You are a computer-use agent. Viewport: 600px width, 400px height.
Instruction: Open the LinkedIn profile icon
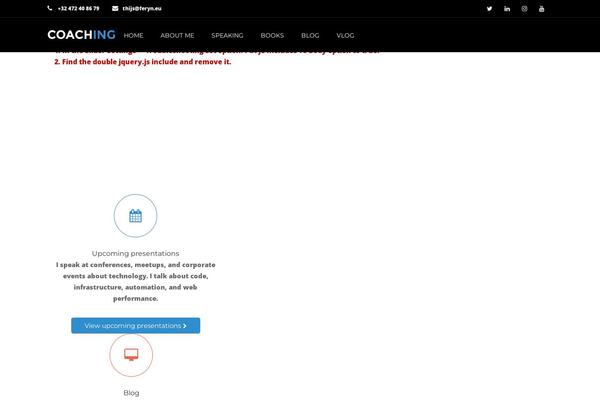[507, 9]
